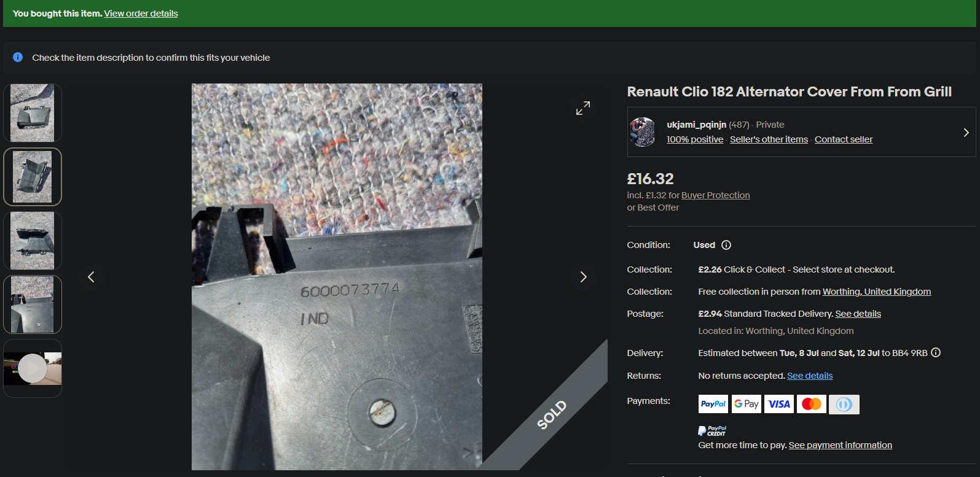
Task: View seller feedback count (487)
Action: coord(739,125)
